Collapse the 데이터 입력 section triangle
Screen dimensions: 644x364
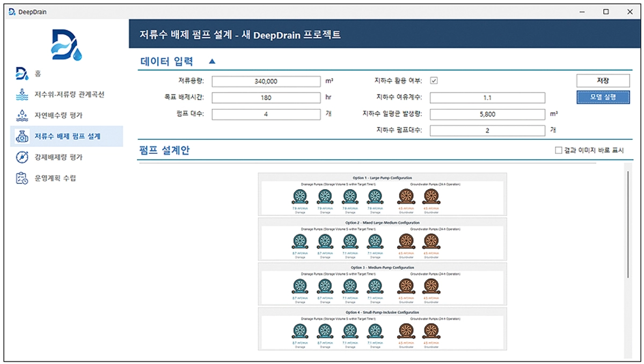coord(212,62)
